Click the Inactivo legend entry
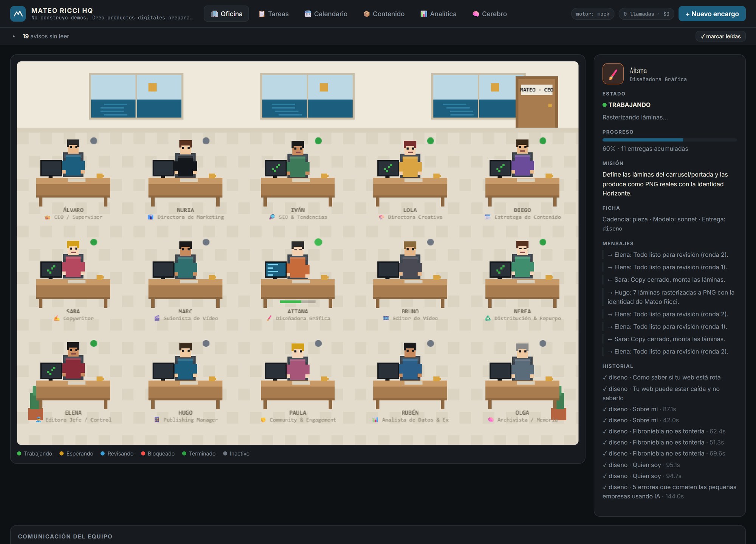Image resolution: width=756 pixels, height=544 pixels. (x=236, y=454)
